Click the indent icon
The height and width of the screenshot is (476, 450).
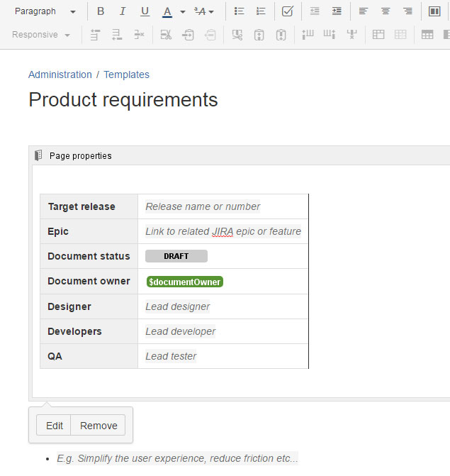tap(337, 11)
